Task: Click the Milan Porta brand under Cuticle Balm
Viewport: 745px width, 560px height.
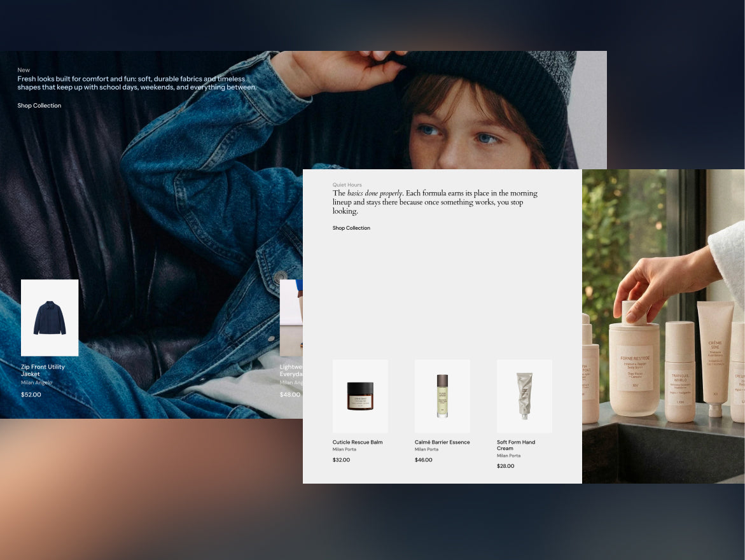Action: pyautogui.click(x=344, y=449)
